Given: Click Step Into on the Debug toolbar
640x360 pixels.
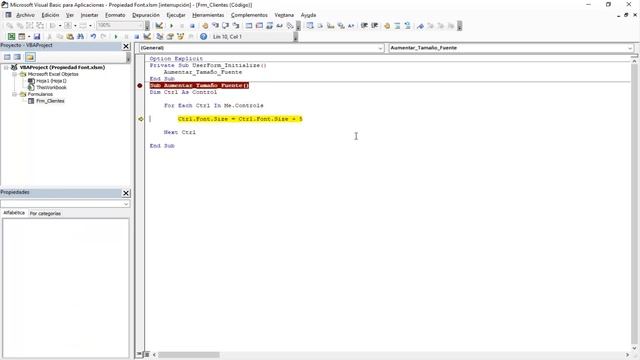Looking at the screenshot, I should 215,26.
